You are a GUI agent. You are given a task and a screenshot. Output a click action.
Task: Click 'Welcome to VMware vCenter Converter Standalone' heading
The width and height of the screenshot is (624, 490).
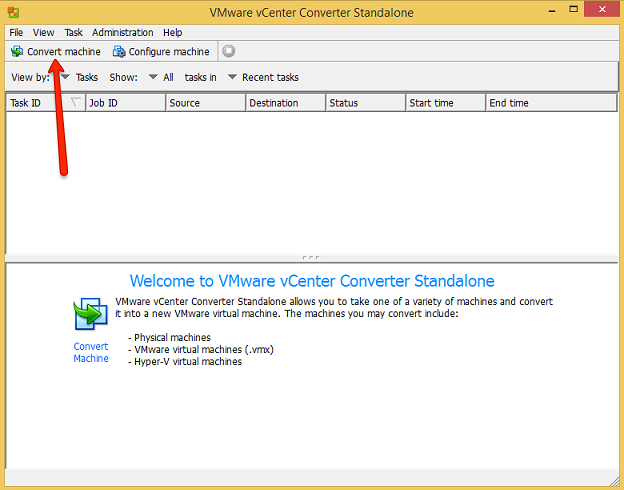click(x=312, y=281)
